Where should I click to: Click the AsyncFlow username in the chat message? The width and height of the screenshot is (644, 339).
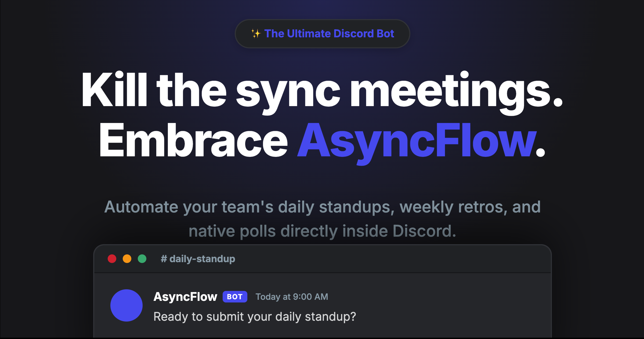click(185, 297)
